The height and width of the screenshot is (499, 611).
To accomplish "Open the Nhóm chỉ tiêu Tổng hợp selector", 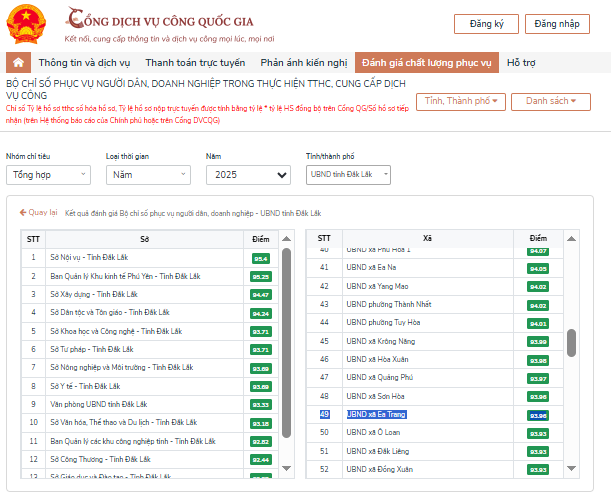I will pos(47,175).
